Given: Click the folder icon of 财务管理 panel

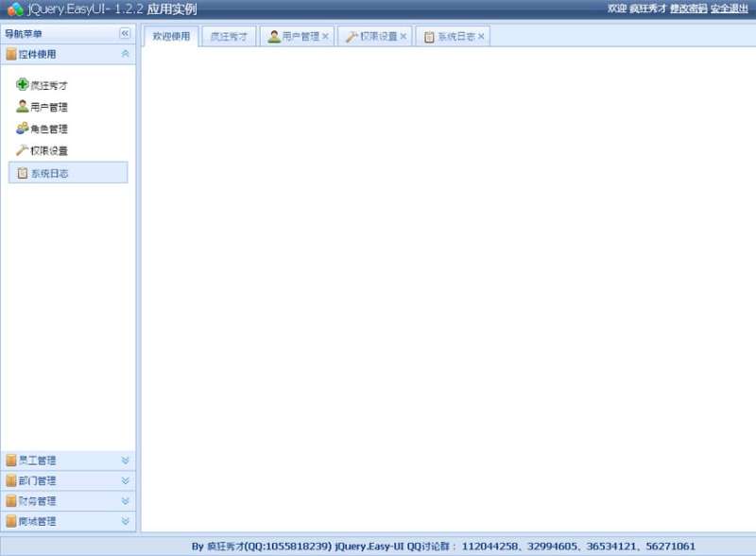Looking at the screenshot, I should tap(11, 501).
